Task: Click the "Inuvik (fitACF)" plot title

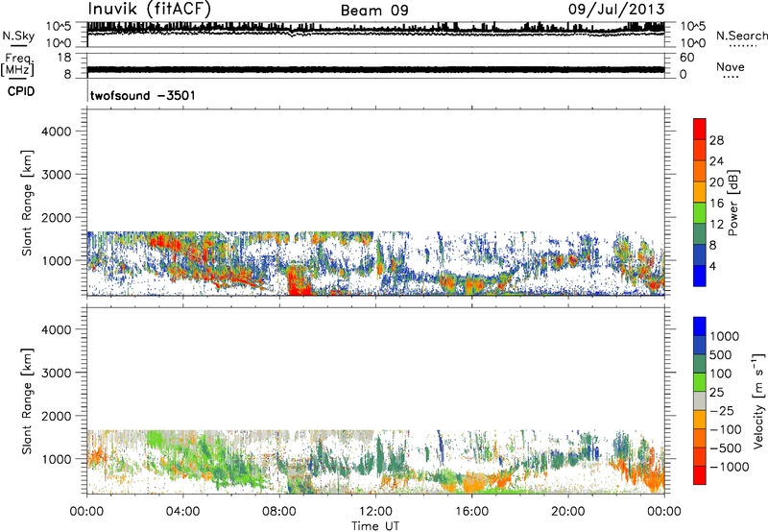Action: (150, 9)
